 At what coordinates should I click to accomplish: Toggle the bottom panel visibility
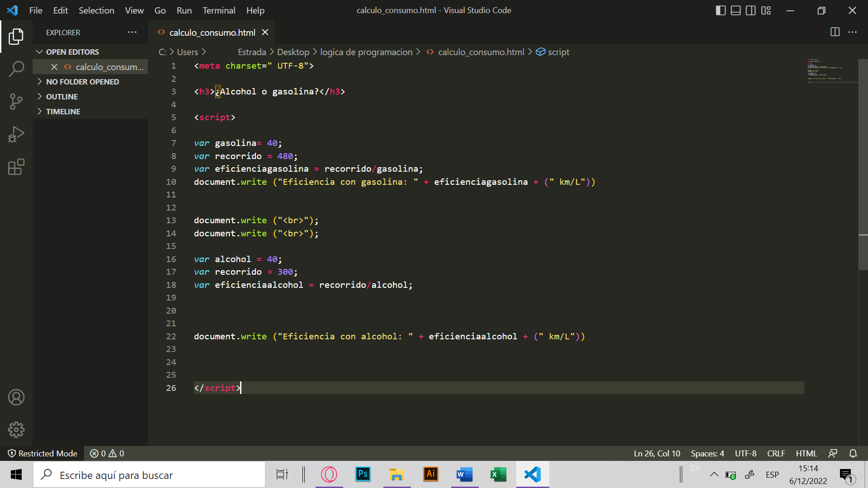click(x=736, y=10)
